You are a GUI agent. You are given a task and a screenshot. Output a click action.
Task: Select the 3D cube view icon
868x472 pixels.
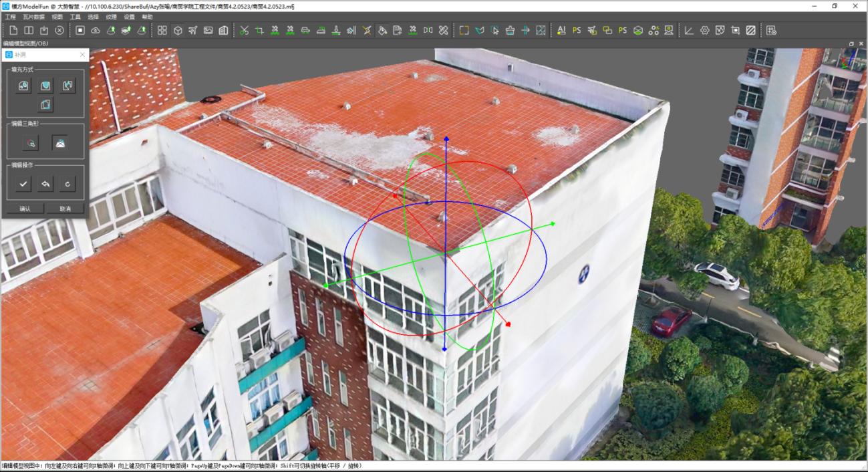(x=178, y=30)
